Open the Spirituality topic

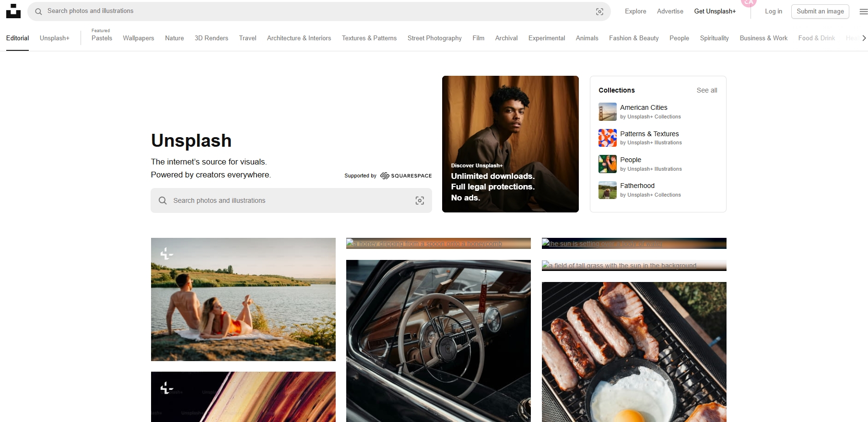click(x=715, y=38)
